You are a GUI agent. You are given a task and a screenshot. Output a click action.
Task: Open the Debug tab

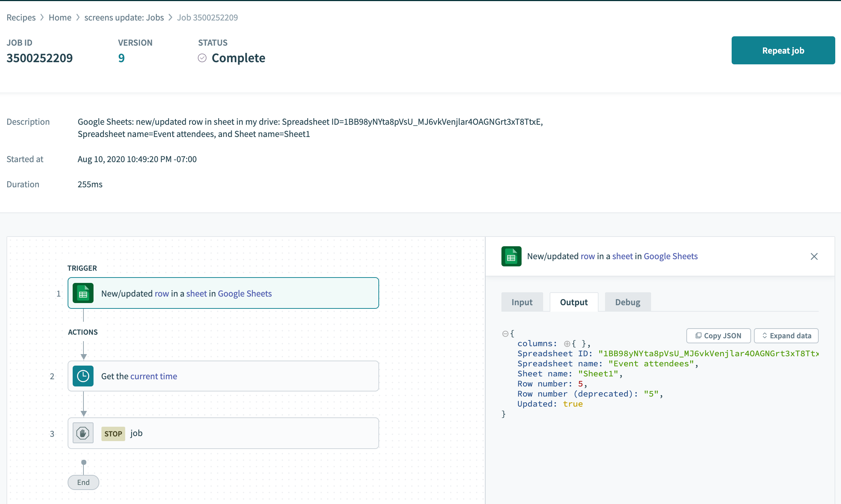627,302
